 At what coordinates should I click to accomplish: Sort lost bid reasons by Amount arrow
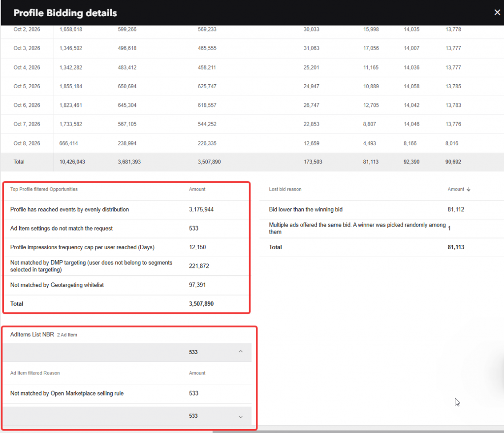(x=469, y=189)
